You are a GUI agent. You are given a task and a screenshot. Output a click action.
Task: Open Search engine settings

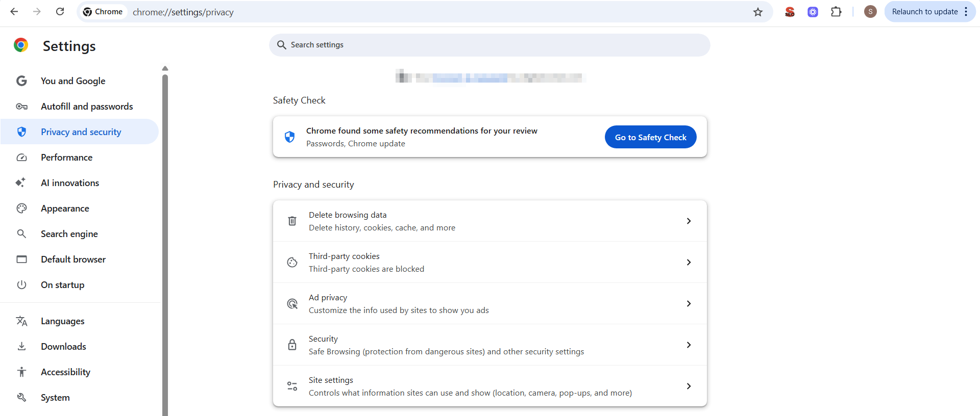click(x=80, y=233)
